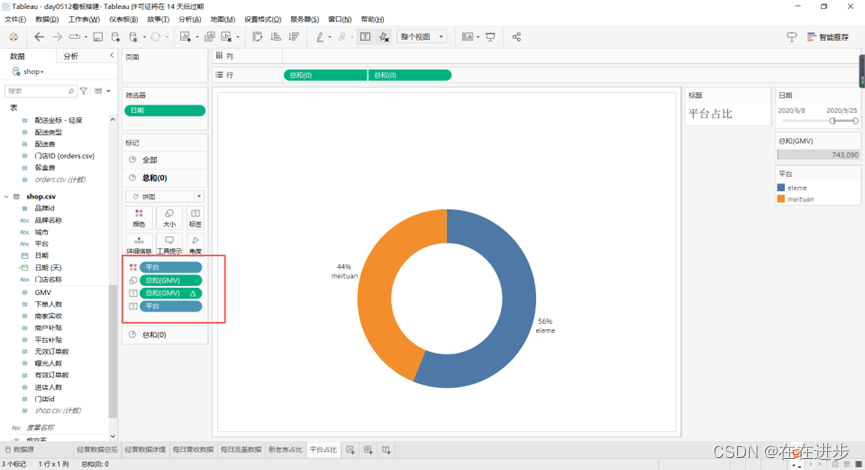Click the new data source icon
The image size is (865, 470).
(115, 37)
